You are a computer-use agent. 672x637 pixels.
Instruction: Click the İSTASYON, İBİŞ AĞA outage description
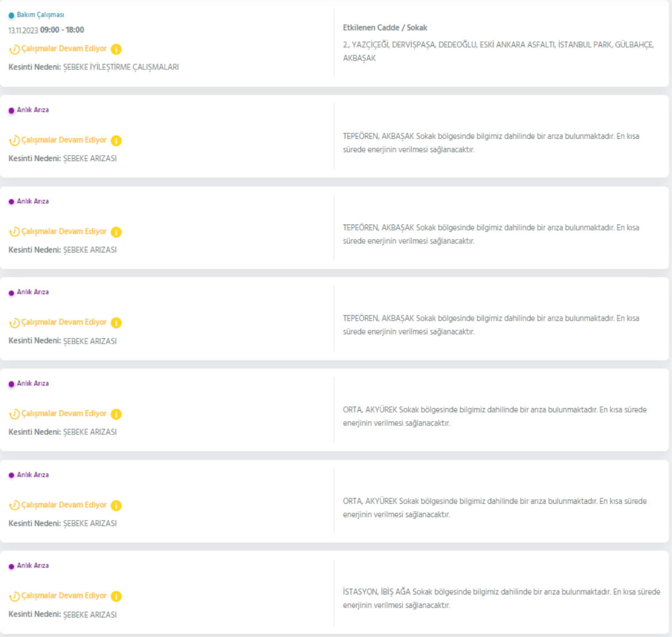pyautogui.click(x=501, y=598)
